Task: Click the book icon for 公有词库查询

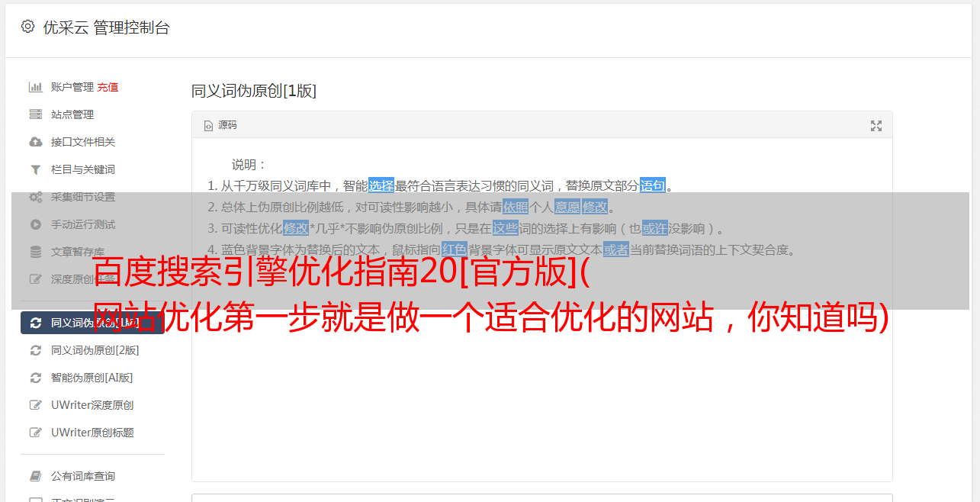Action: click(x=35, y=476)
